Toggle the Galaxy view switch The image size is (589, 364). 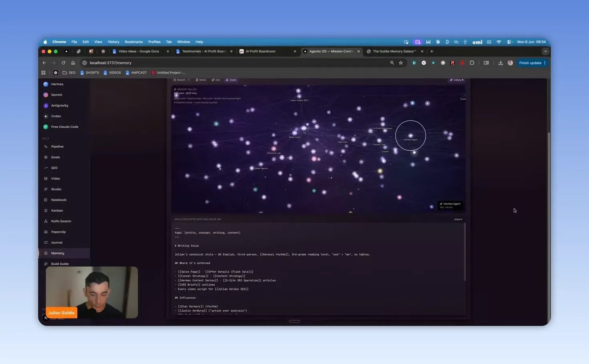click(456, 80)
